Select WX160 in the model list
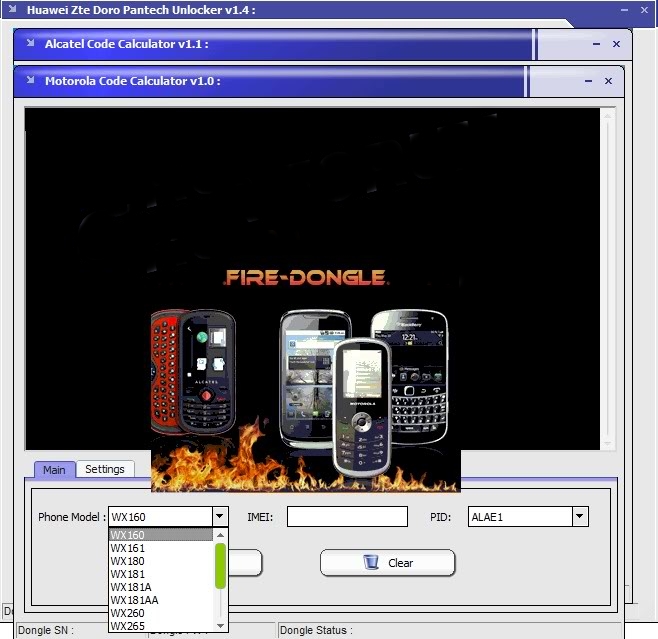The width and height of the screenshot is (658, 639). pos(161,535)
